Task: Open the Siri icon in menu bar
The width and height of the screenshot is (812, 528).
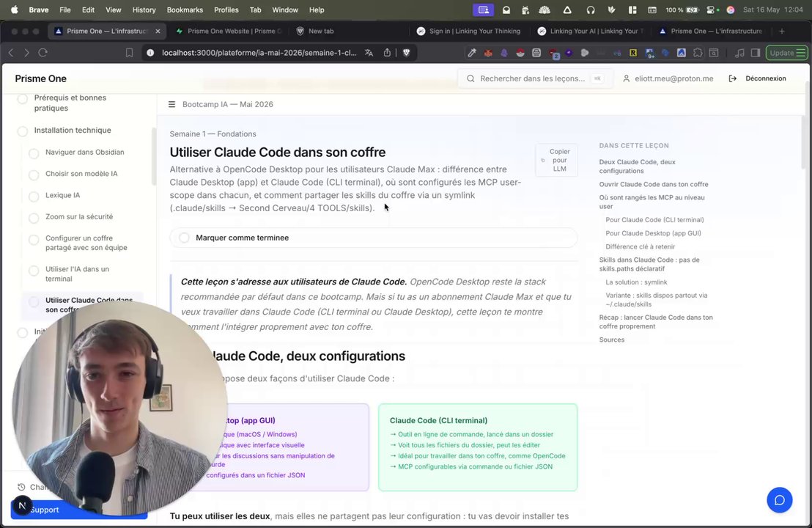Action: [x=731, y=10]
